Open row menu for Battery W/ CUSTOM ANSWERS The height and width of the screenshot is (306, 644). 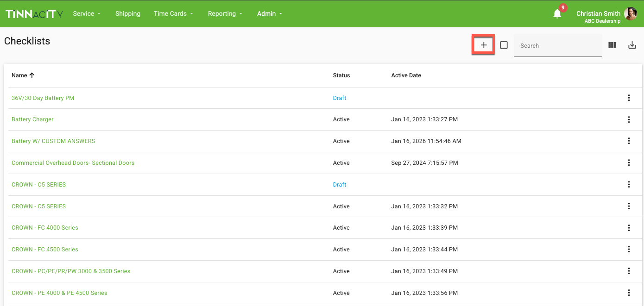(629, 141)
